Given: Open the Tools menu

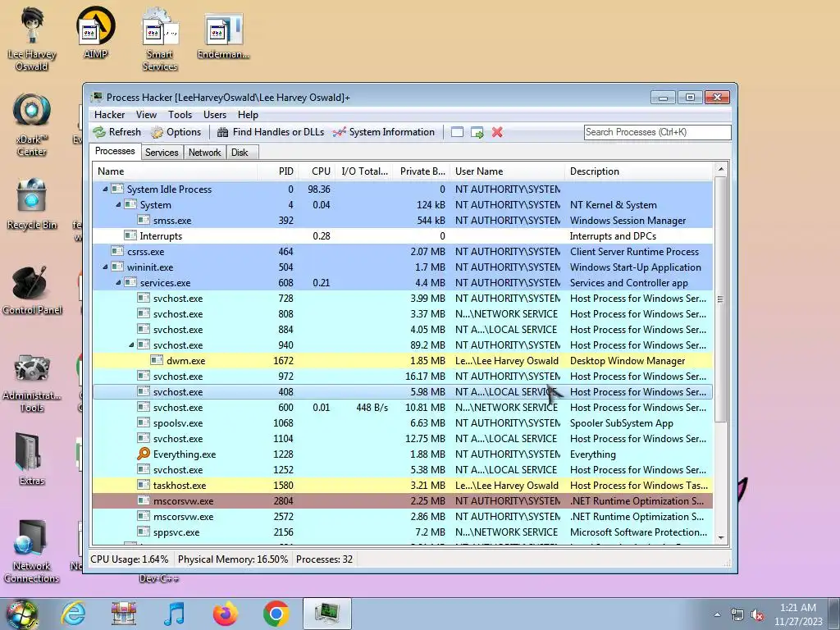Looking at the screenshot, I should click(180, 115).
